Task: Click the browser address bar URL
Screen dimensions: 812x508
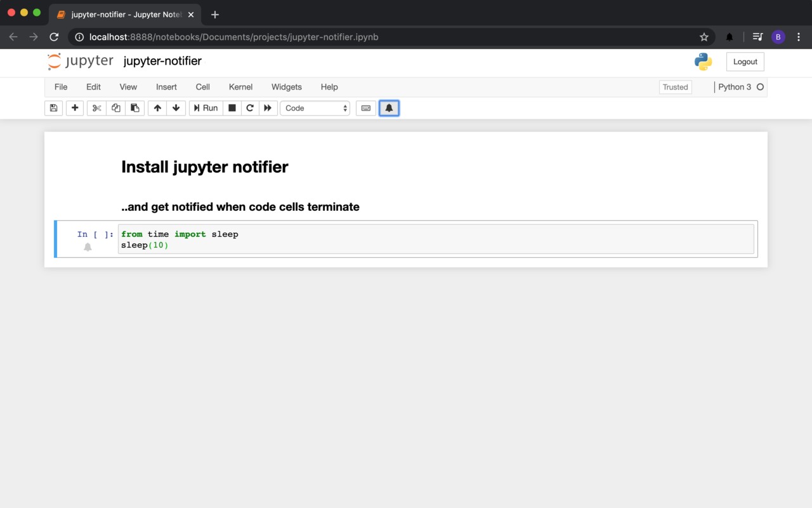Action: 233,37
